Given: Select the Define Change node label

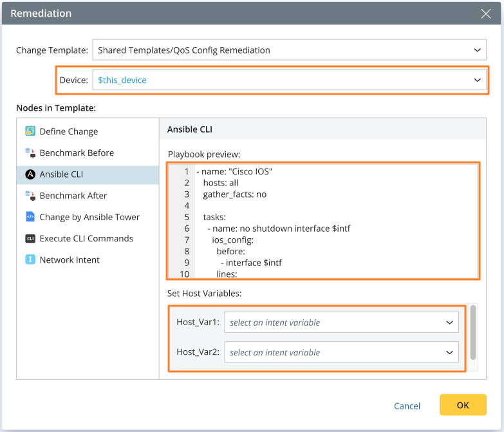Looking at the screenshot, I should click(69, 131).
